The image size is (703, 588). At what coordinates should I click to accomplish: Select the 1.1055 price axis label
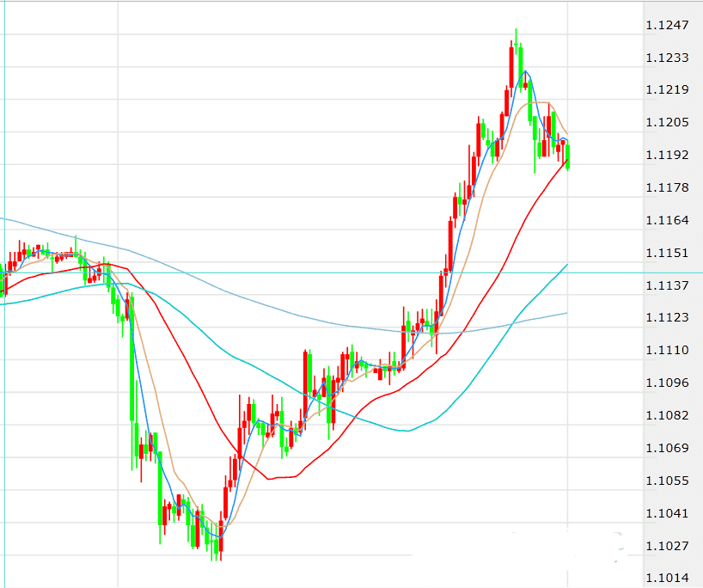tap(668, 481)
